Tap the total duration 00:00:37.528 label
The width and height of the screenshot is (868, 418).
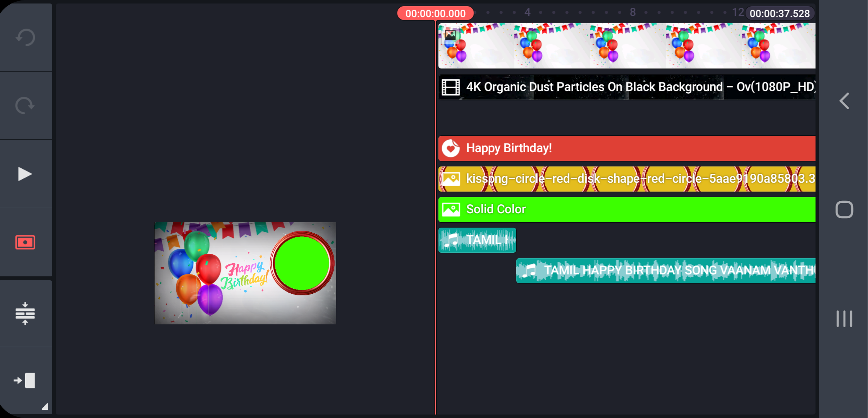[x=779, y=14]
